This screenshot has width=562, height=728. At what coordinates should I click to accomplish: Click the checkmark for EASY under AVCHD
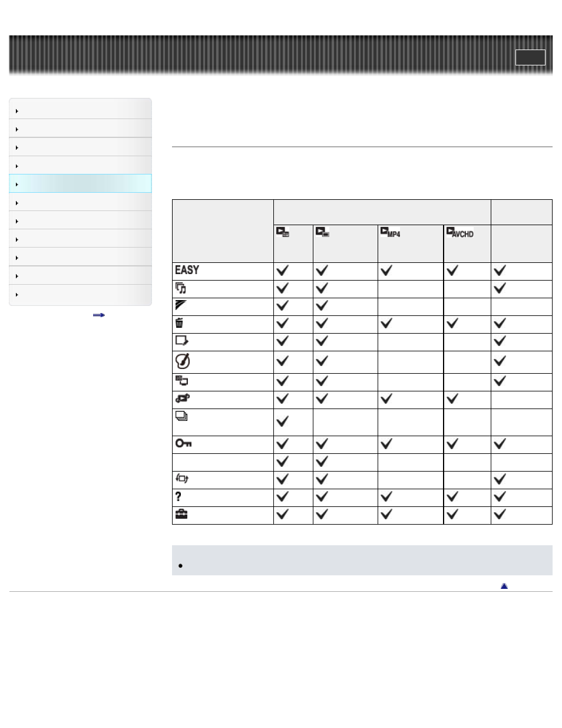pyautogui.click(x=452, y=271)
